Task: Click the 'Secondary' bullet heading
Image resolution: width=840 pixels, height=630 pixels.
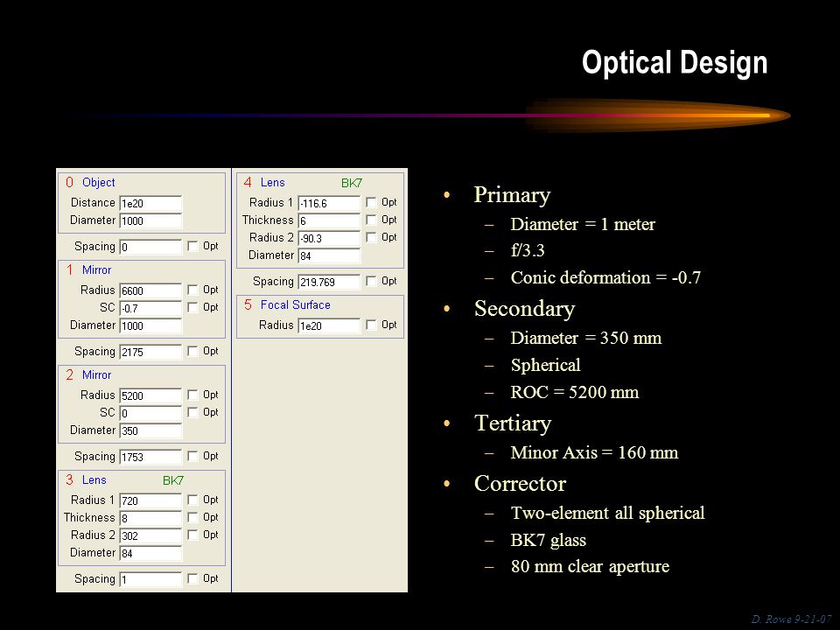Action: pyautogui.click(x=524, y=309)
